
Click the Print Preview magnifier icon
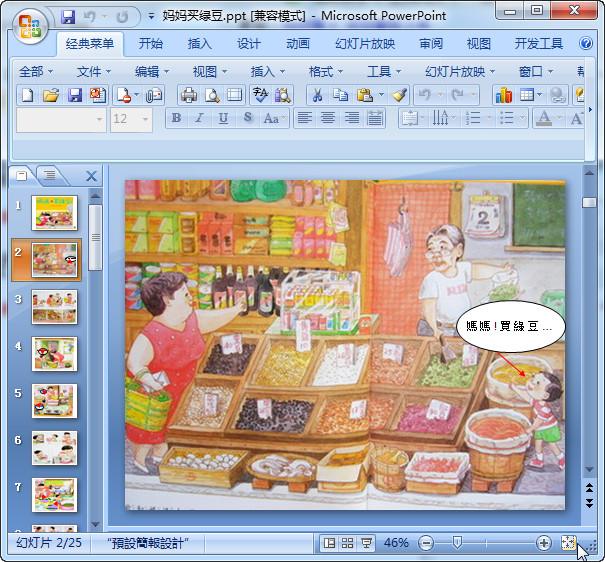pyautogui.click(x=212, y=95)
